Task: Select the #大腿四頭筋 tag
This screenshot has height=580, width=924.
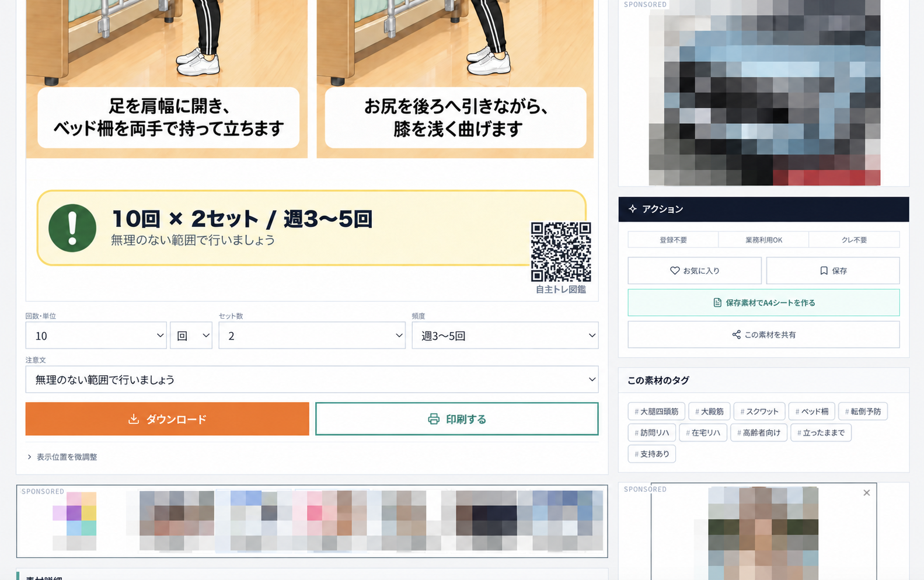Action: click(657, 411)
